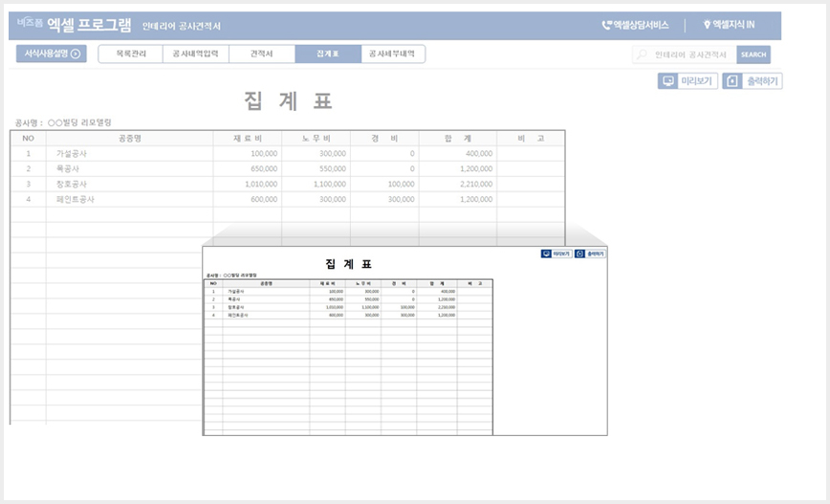Select the 집계표 tab

point(328,54)
